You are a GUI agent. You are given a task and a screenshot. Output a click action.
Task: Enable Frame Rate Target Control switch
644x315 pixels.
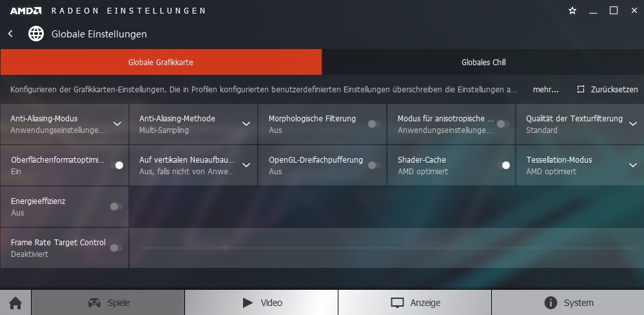[x=117, y=248]
